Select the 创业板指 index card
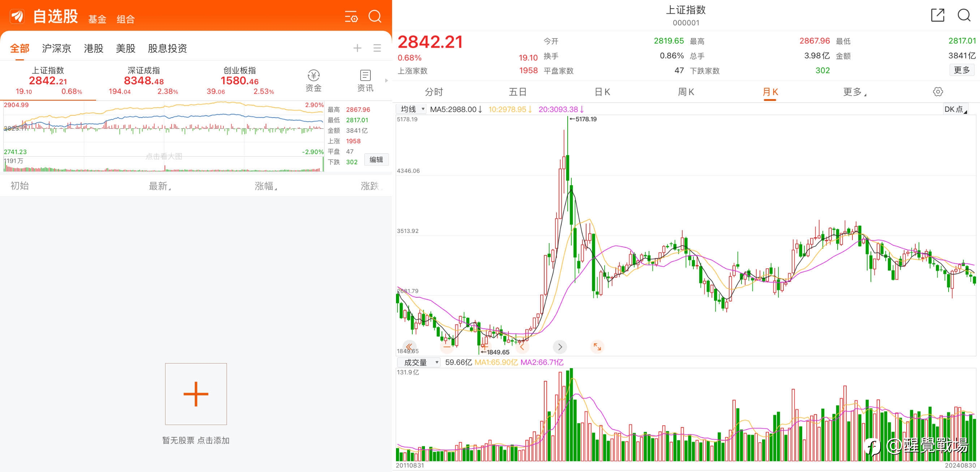 [240, 81]
